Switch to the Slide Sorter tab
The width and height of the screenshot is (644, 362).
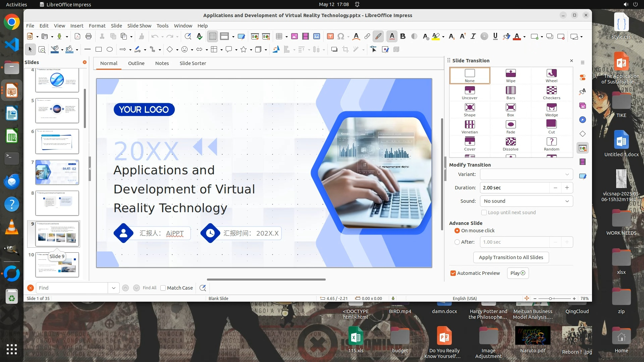point(193,63)
